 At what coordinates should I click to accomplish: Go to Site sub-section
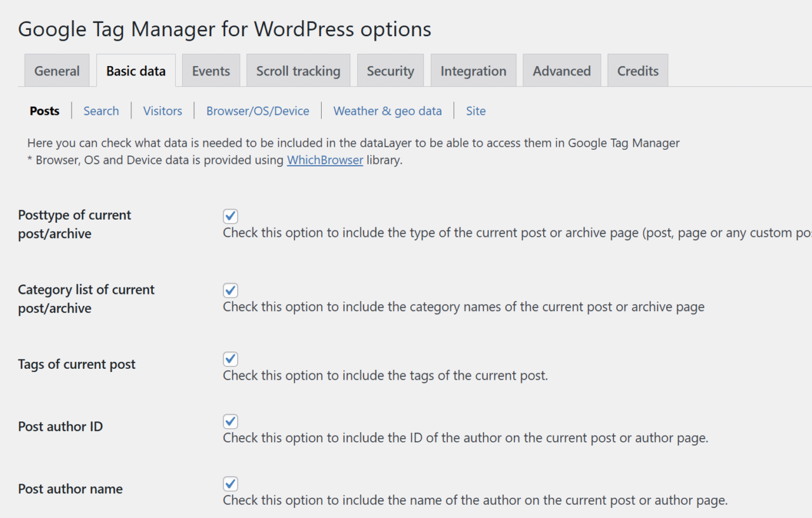point(476,110)
